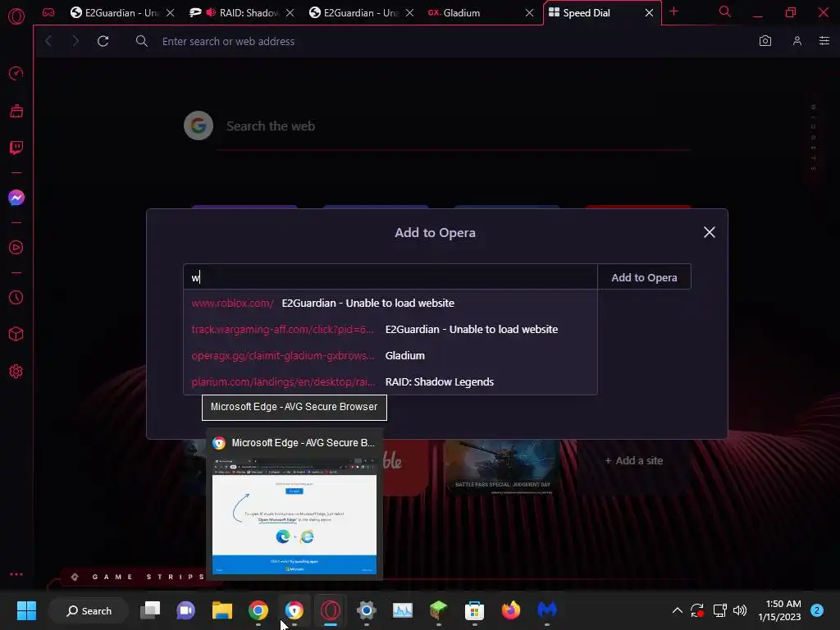Viewport: 840px width, 630px height.
Task: Close the Gladium tab
Action: 529,13
